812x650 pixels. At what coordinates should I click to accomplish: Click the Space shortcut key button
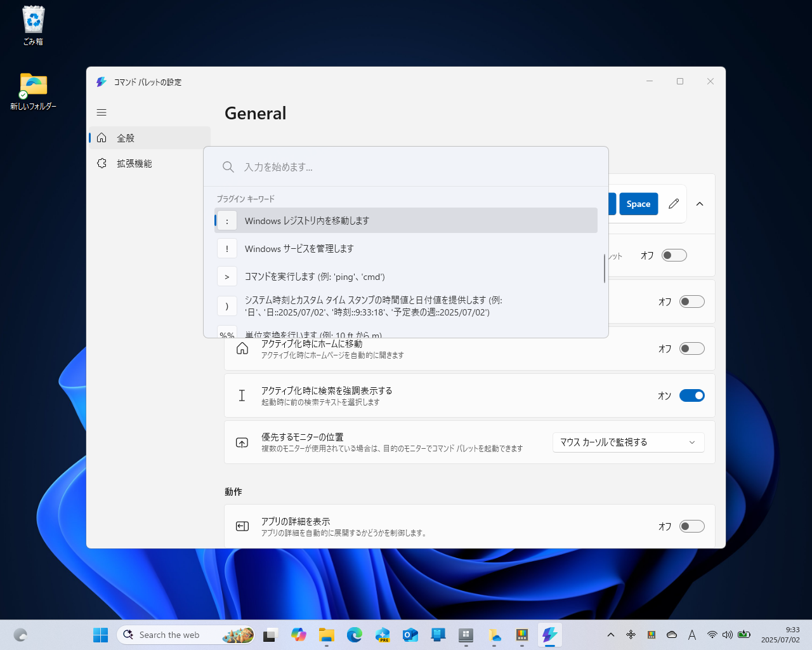coord(638,204)
